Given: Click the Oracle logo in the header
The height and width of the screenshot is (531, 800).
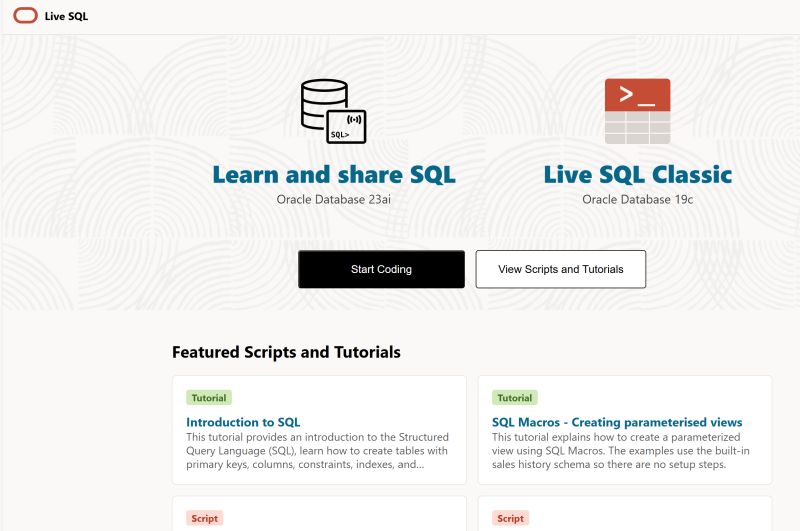Looking at the screenshot, I should 25,16.
